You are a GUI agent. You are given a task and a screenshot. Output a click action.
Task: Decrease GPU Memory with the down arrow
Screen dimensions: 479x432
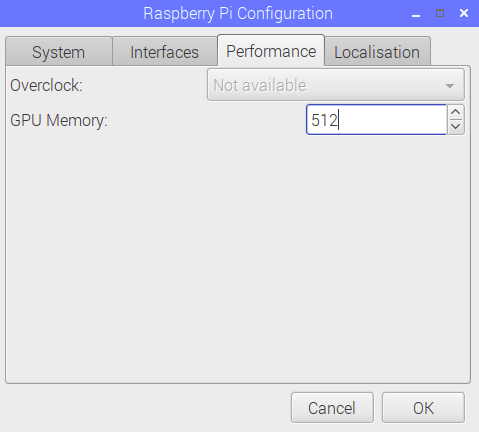(x=456, y=127)
